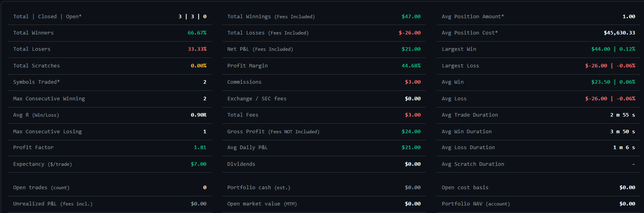Image resolution: width=644 pixels, height=213 pixels.
Task: Click the Exchange / SEC fees label
Action: pyautogui.click(x=257, y=99)
